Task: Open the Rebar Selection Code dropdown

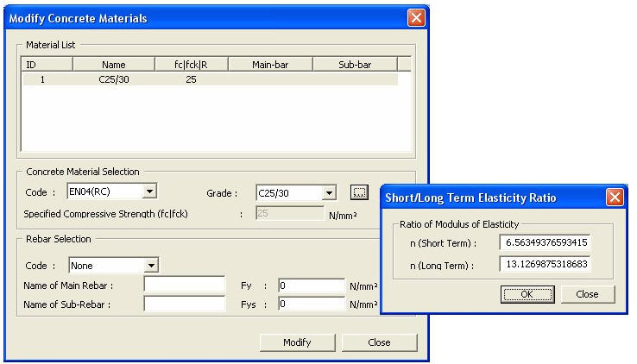Action: [152, 266]
